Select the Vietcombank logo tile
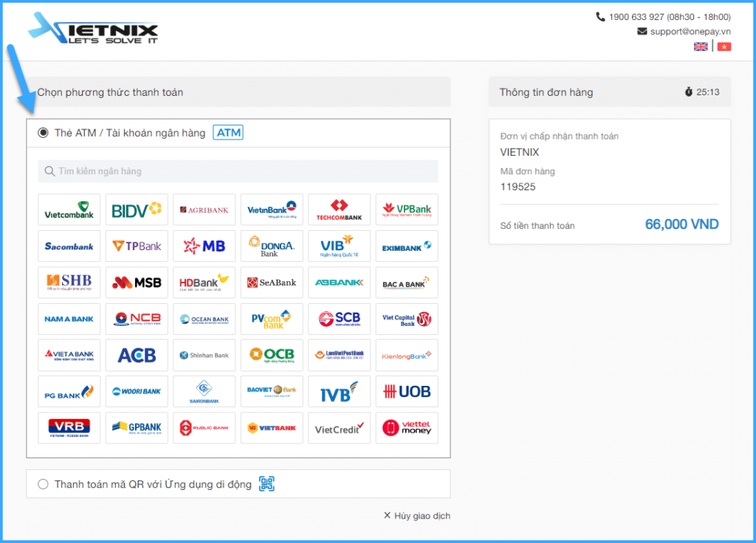 69,210
